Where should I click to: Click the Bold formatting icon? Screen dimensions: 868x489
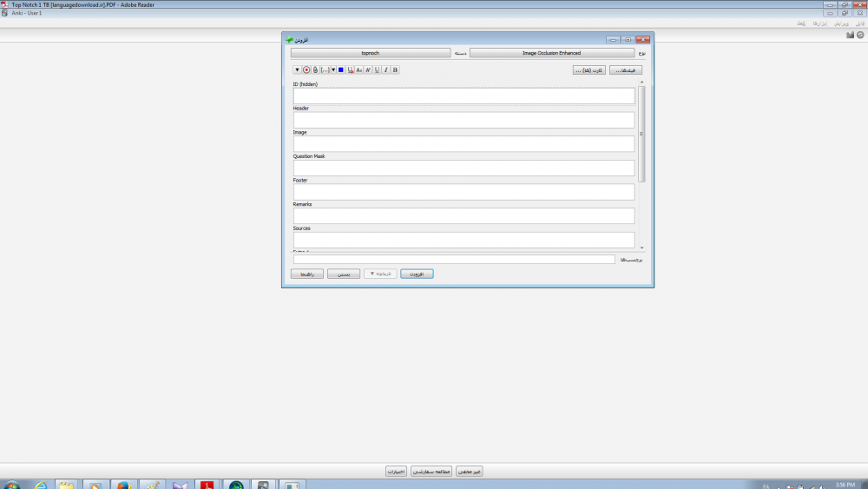396,69
